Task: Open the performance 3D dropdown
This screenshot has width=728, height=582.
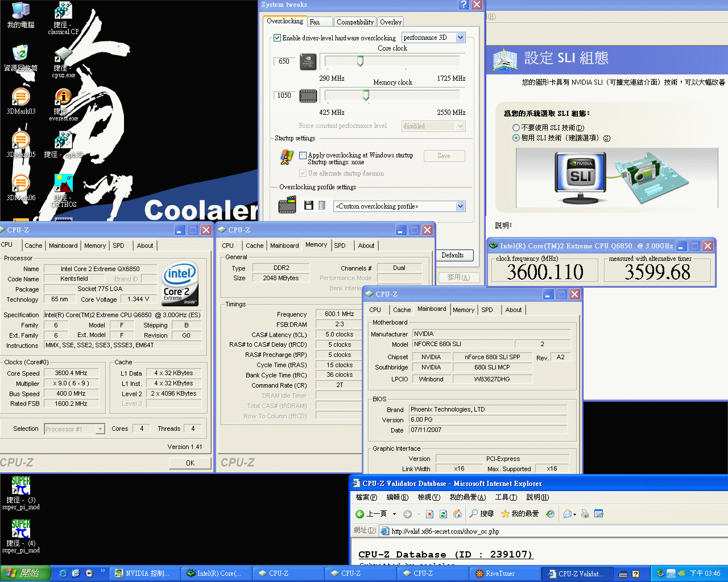Action: coord(461,38)
